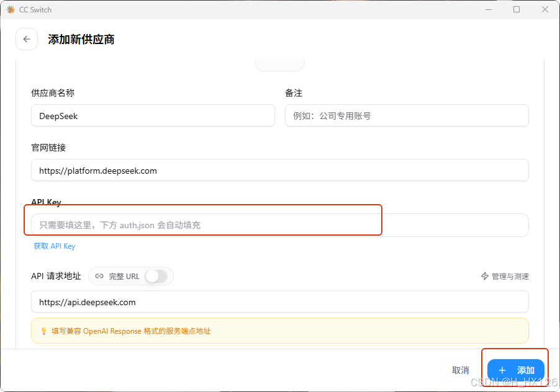This screenshot has height=392, width=560.
Task: Click the lightbulb icon in the hint banner
Action: [x=44, y=331]
